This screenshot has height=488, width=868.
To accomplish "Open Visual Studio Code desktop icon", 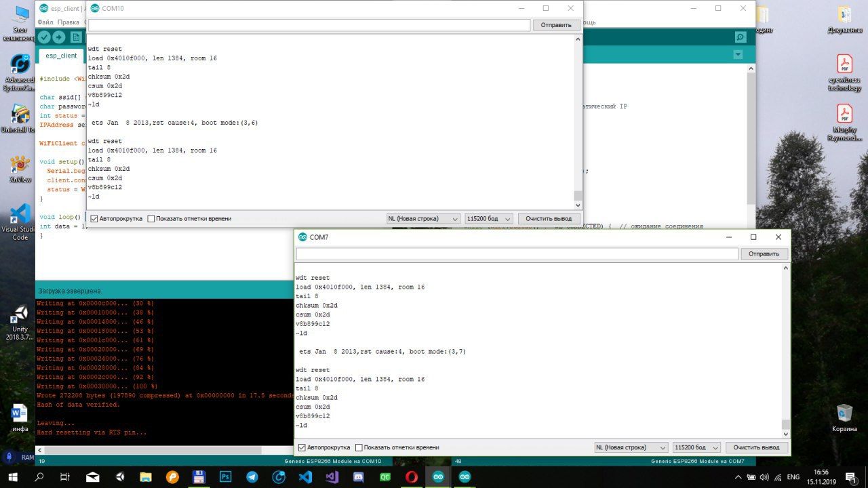I will 20,222.
